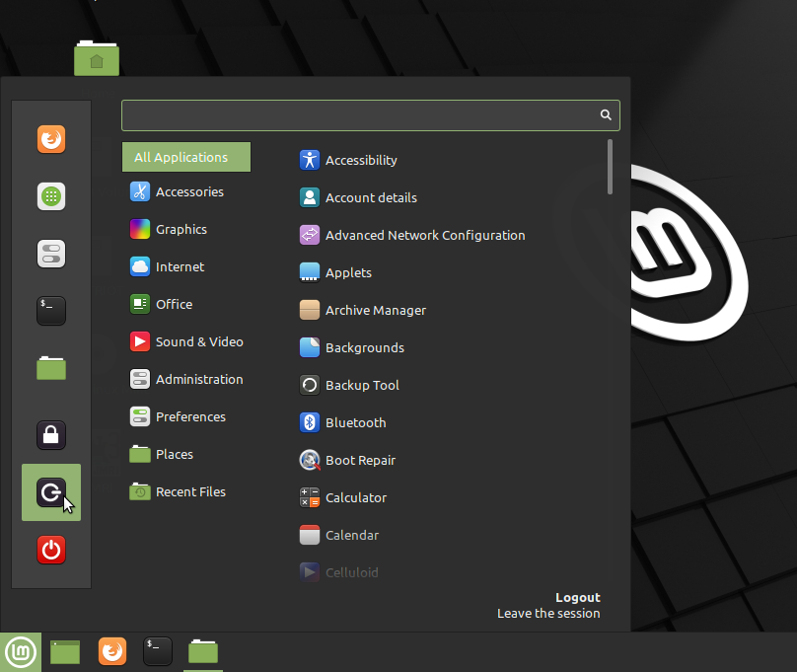Open the Preferences category
797x672 pixels.
pos(189,417)
